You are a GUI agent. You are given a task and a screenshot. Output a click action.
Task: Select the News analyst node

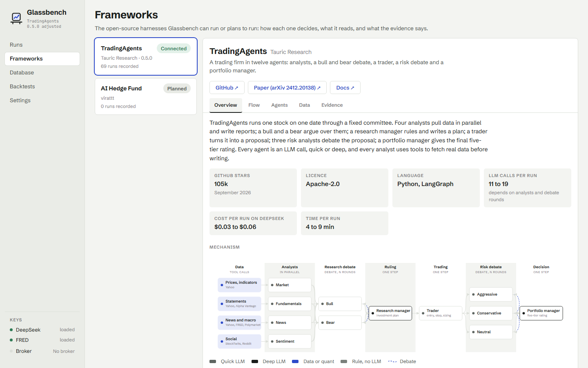(290, 323)
